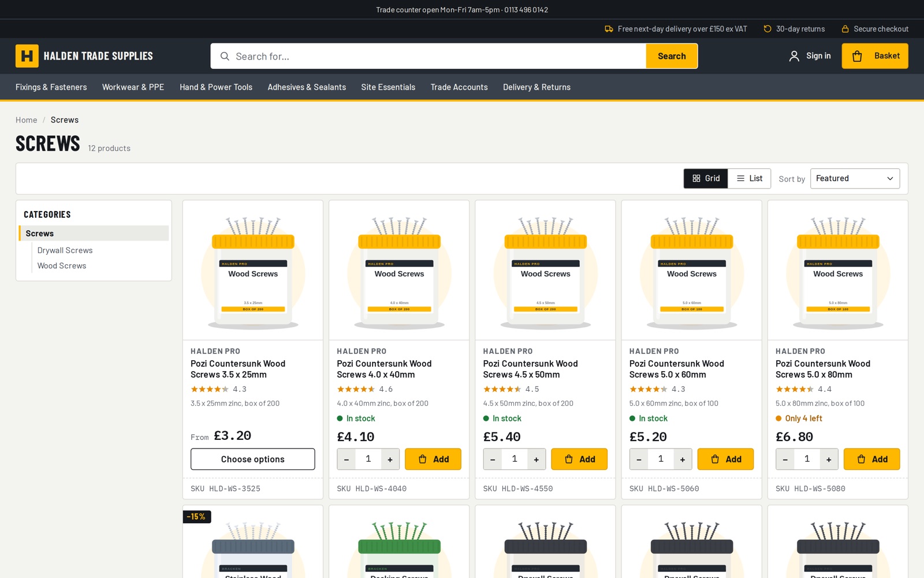Increase quantity for 4.0 x 40mm screws

pos(390,460)
